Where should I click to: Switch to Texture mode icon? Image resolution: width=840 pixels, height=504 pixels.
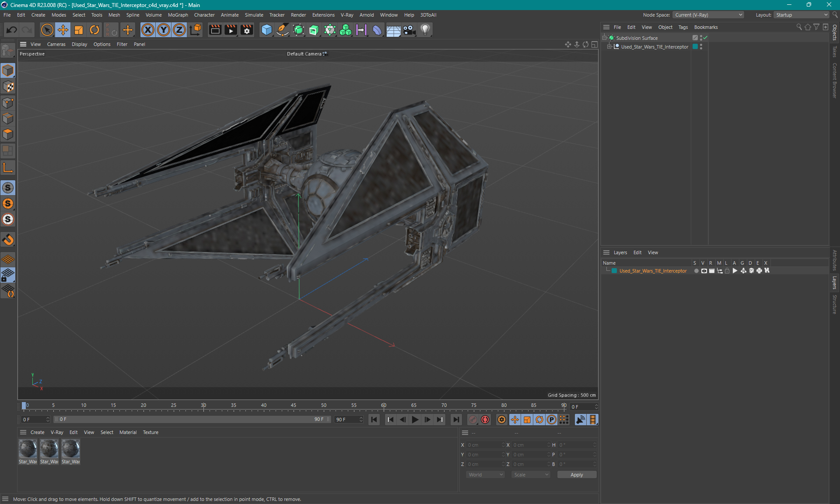8,87
